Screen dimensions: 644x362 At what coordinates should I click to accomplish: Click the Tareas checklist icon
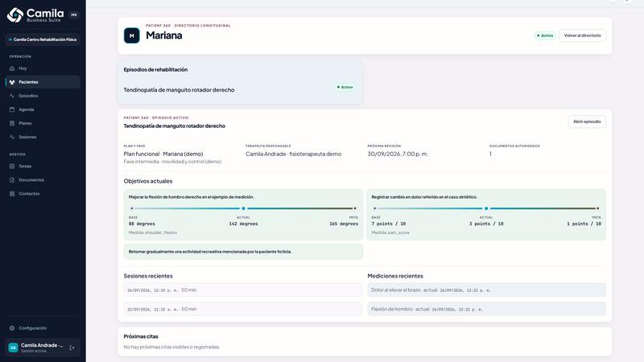12,167
